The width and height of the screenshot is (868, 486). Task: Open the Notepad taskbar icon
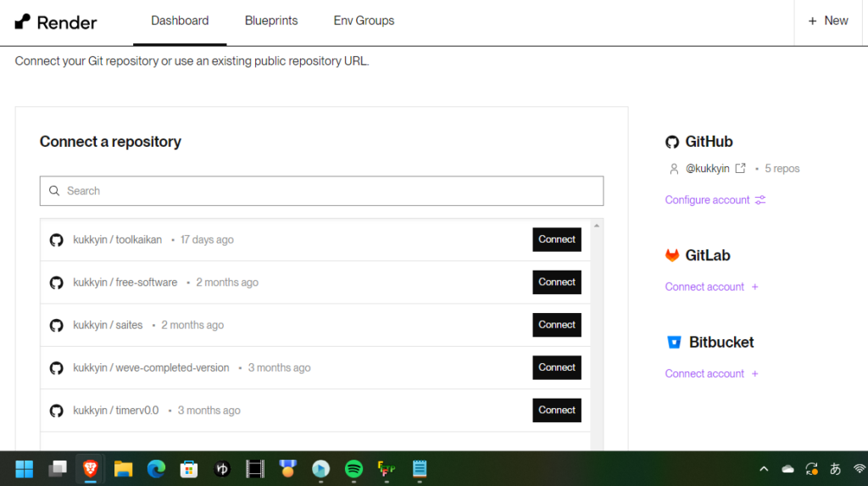click(x=420, y=469)
